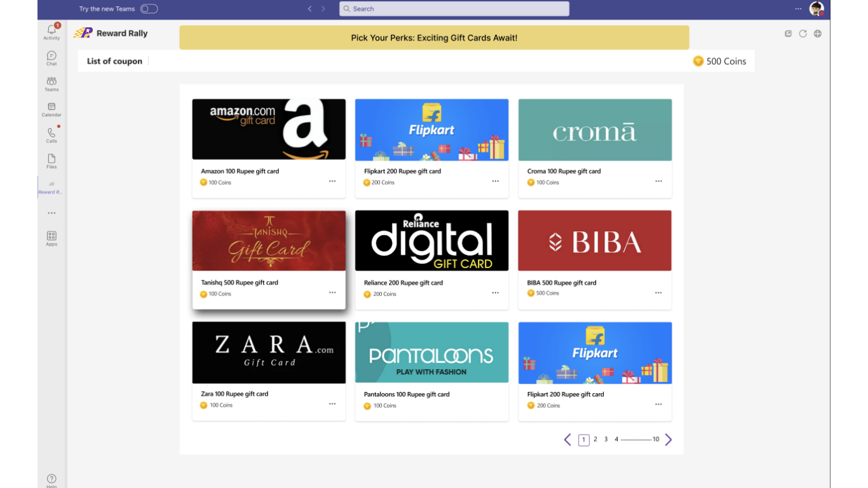868x488 pixels.
Task: Reload the Reward Rally tab
Action: click(x=803, y=34)
